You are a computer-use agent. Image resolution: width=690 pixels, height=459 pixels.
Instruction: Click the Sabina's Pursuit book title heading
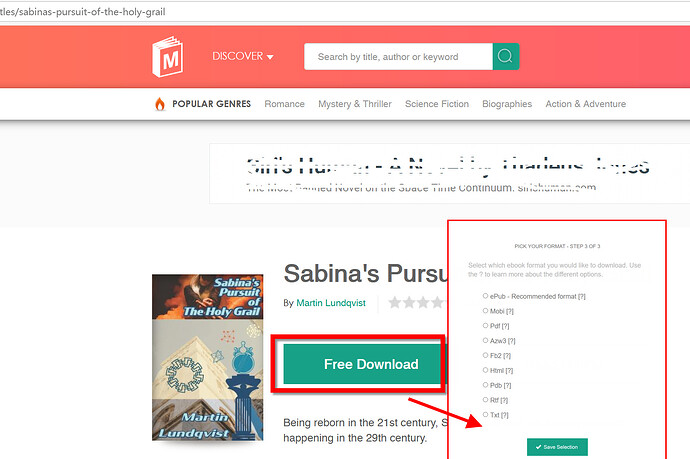point(365,274)
